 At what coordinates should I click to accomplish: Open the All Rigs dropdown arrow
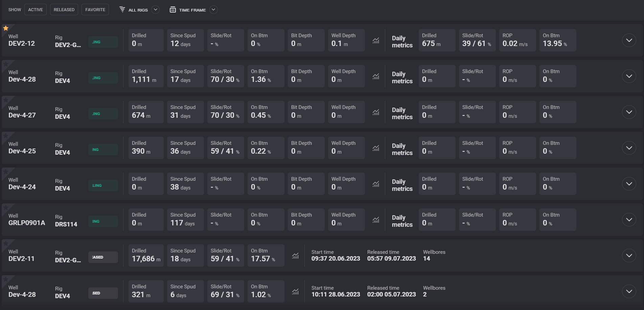(x=156, y=9)
